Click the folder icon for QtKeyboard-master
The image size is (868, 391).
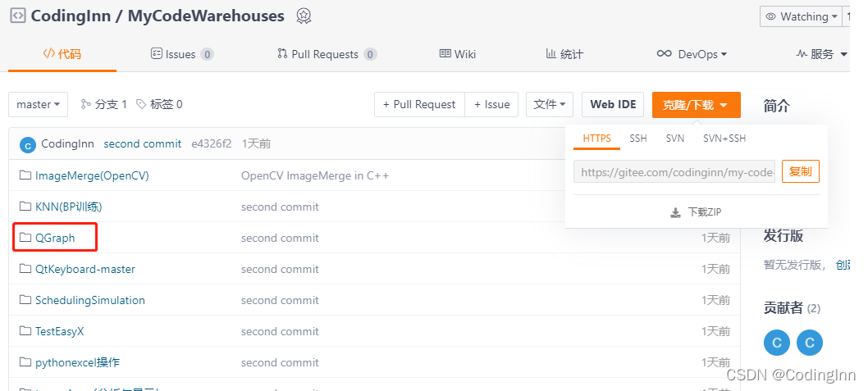(25, 268)
